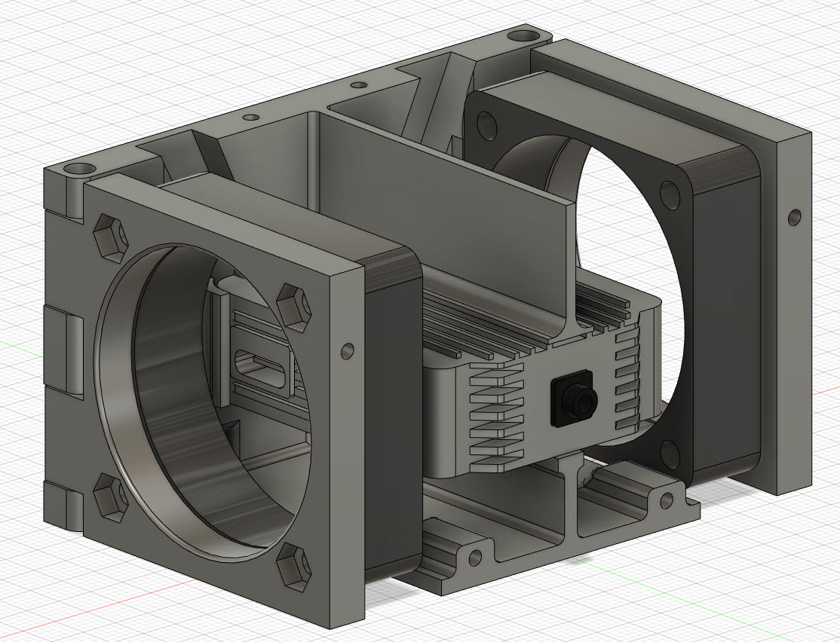The height and width of the screenshot is (642, 840).
Task: Click the upper-left hex nut on the front plate
Action: click(x=112, y=238)
